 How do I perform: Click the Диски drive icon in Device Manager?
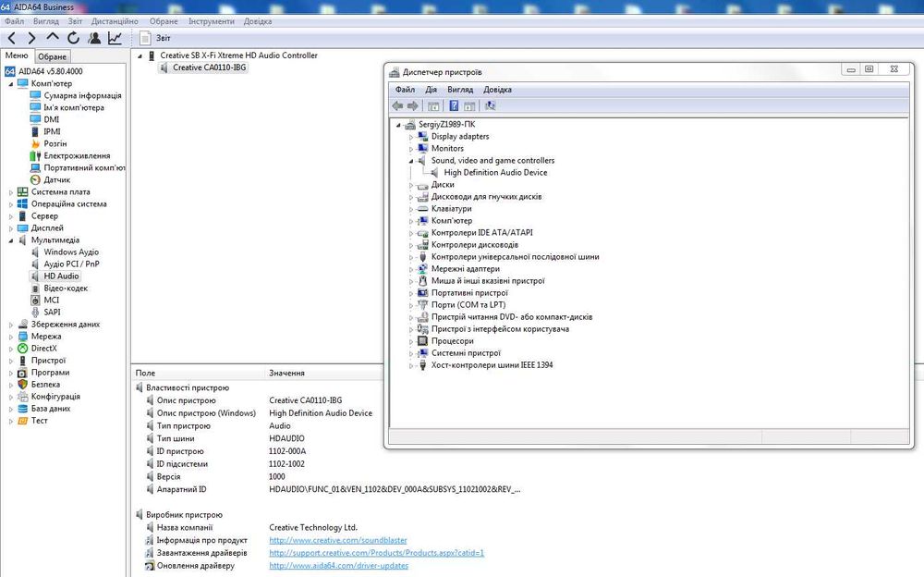(422, 185)
